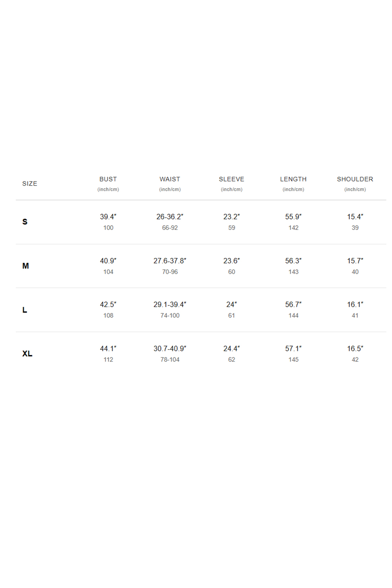Image resolution: width=392 pixels, height=588 pixels.
Task: Click the 39.4" bust value for S
Action: tap(108, 217)
